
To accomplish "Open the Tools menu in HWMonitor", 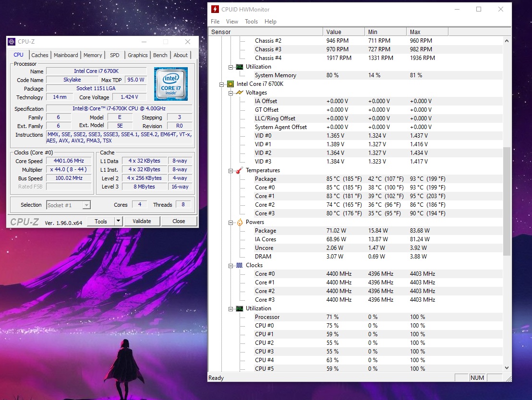I will click(x=252, y=22).
